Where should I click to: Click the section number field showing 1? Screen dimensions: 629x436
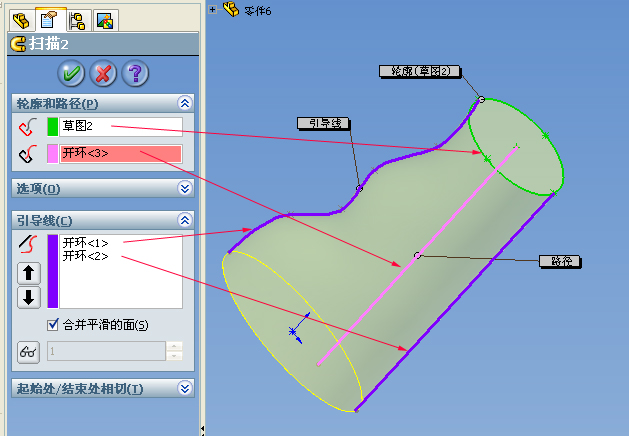click(x=106, y=351)
